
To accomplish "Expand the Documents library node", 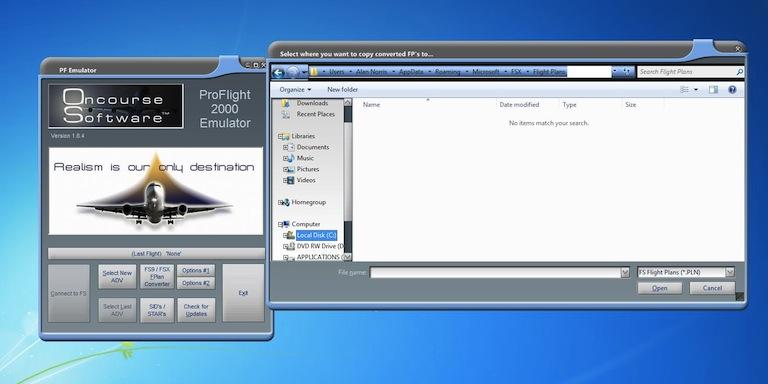I will (x=286, y=147).
